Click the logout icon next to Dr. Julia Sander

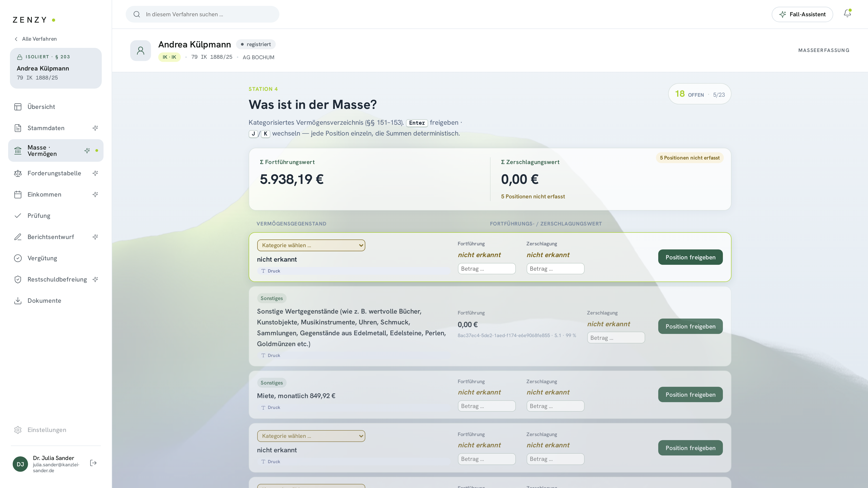(93, 463)
